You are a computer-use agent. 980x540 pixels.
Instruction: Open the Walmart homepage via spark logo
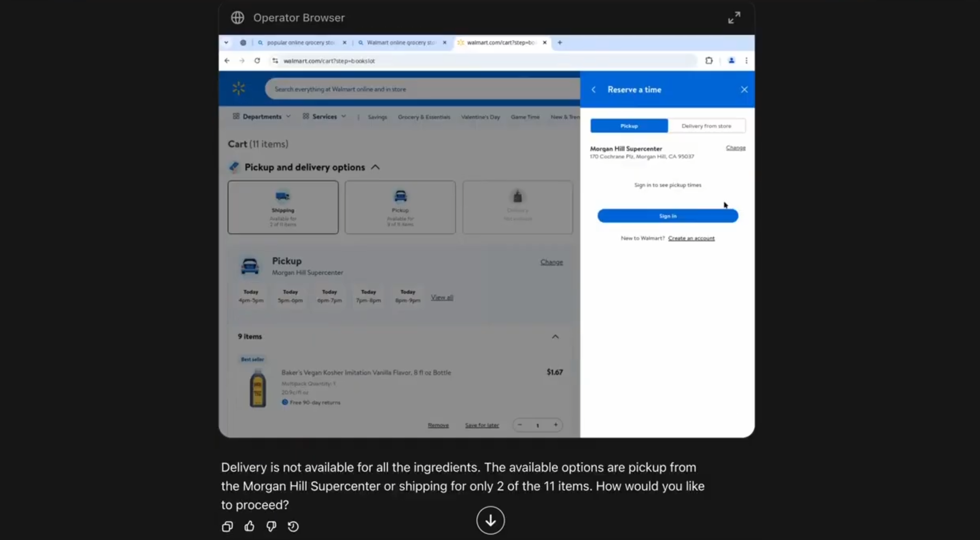tap(238, 88)
